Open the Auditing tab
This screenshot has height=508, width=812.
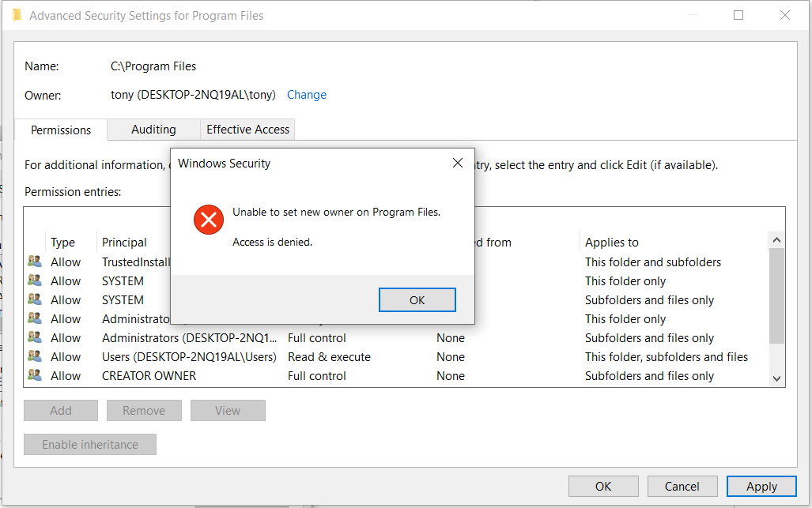[153, 130]
